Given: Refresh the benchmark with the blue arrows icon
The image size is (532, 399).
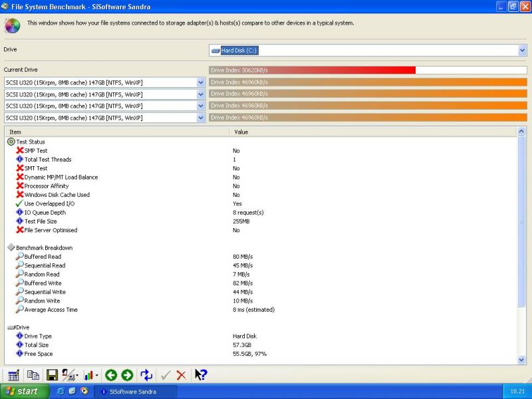Looking at the screenshot, I should click(x=146, y=375).
